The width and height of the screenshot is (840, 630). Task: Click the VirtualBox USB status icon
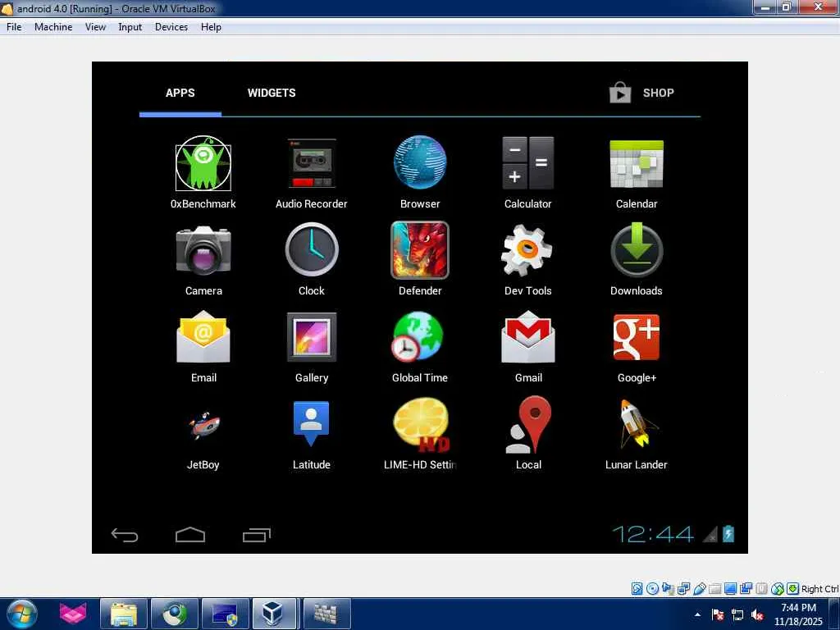tap(699, 589)
